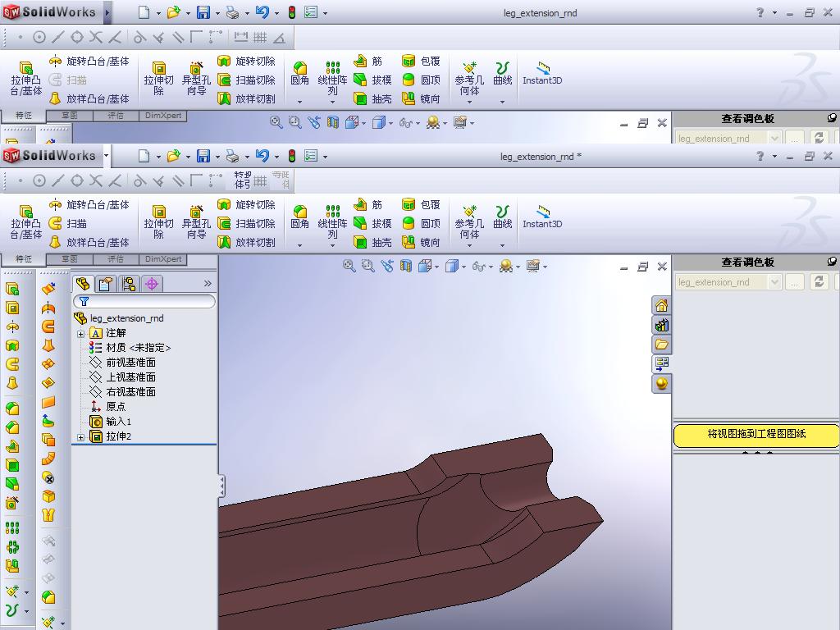Image resolution: width=840 pixels, height=630 pixels.
Task: Switch to DimXpert tab in lower window
Action: [x=163, y=259]
